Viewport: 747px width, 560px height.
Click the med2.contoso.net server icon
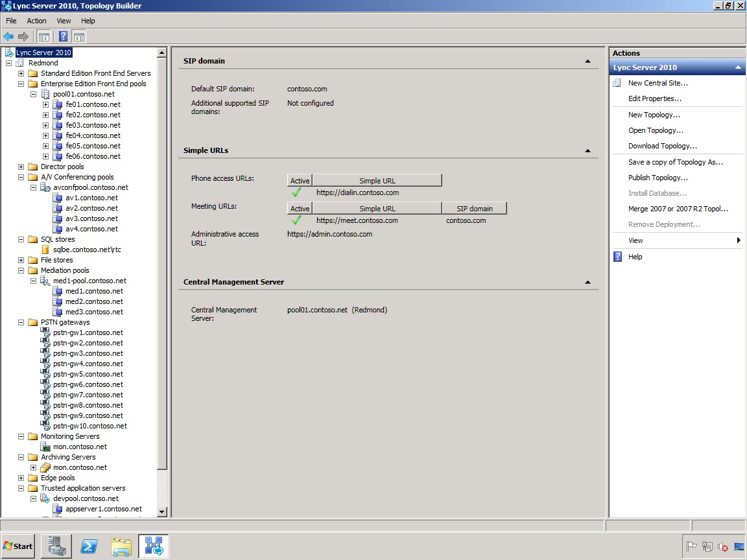[x=58, y=301]
